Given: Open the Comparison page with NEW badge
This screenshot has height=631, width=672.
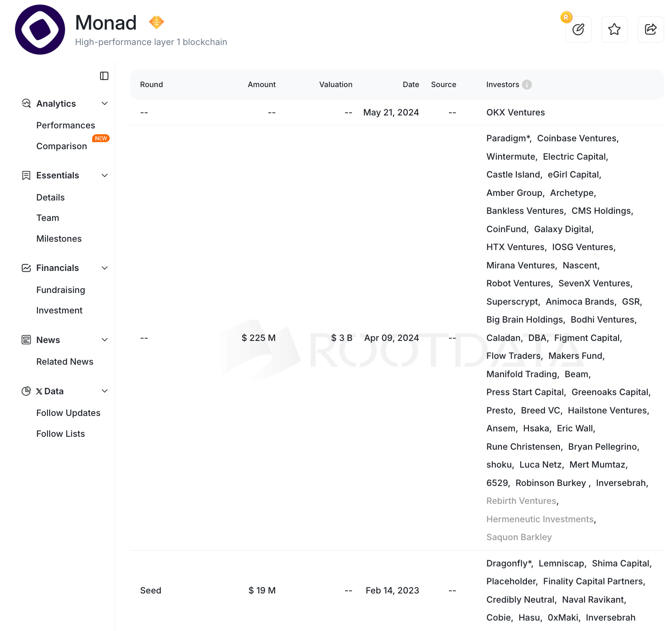Looking at the screenshot, I should 61,146.
